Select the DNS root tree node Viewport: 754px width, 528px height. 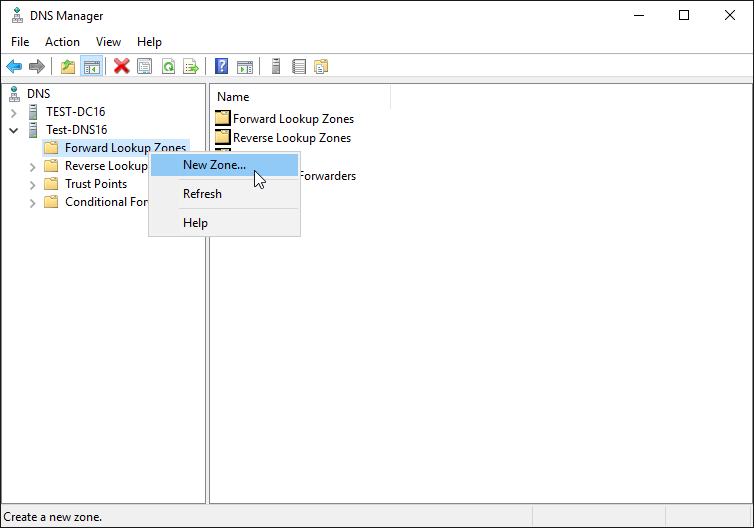click(x=38, y=94)
